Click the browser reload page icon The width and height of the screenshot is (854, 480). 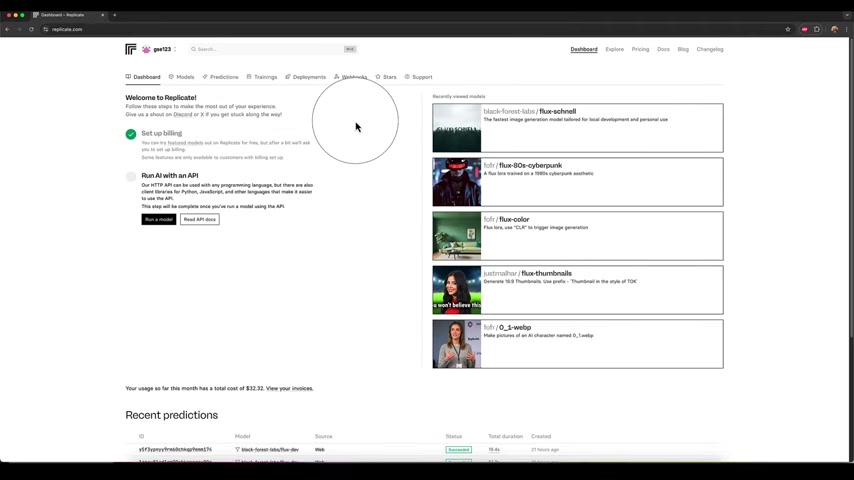click(x=31, y=29)
